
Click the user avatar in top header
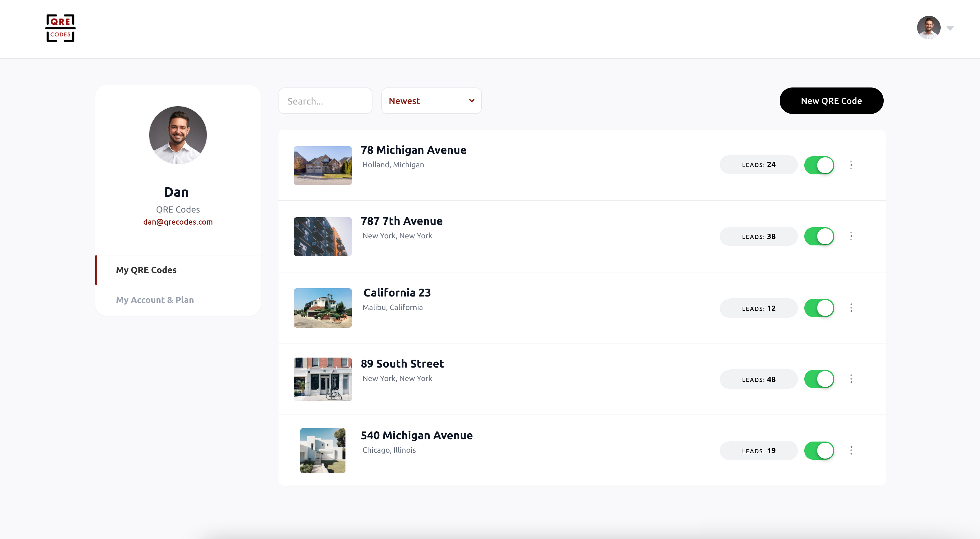[928, 28]
